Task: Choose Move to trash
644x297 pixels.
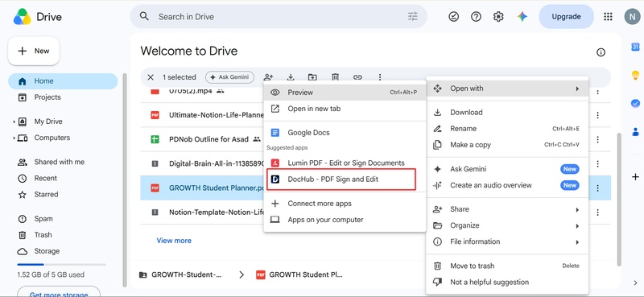Action: click(x=507, y=266)
